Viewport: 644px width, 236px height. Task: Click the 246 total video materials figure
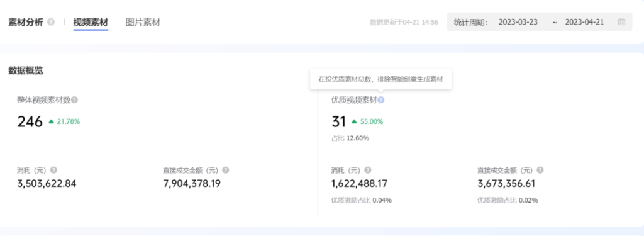(x=30, y=121)
